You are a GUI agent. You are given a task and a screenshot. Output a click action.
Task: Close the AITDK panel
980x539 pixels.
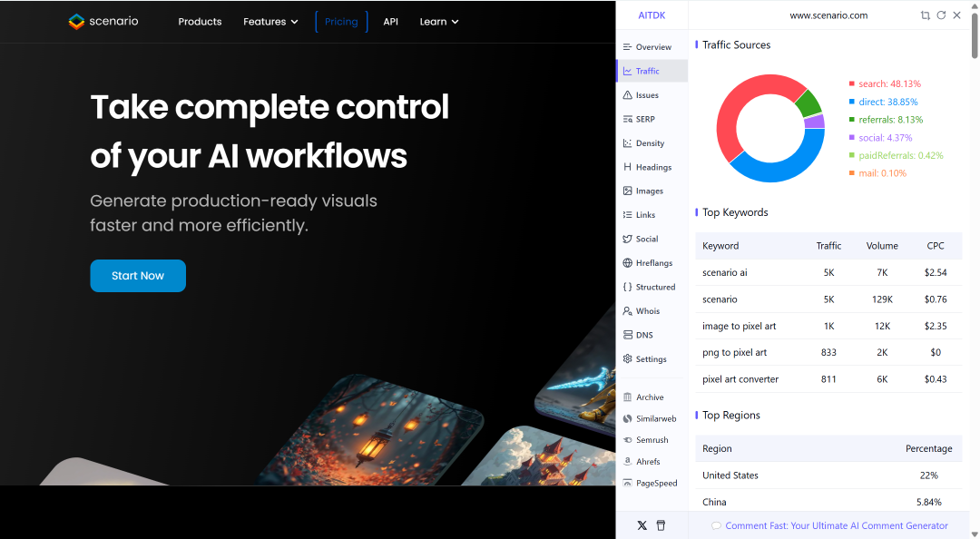tap(956, 15)
